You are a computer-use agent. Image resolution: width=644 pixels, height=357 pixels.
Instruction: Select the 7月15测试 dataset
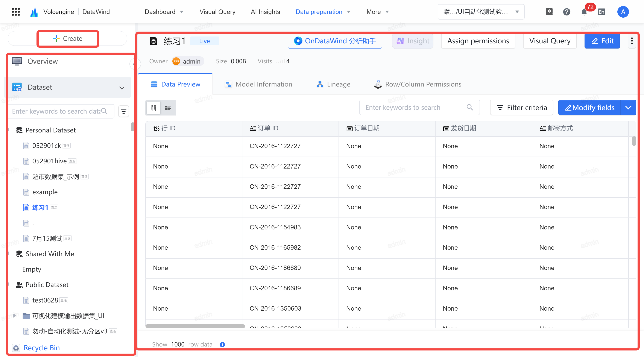coord(47,238)
